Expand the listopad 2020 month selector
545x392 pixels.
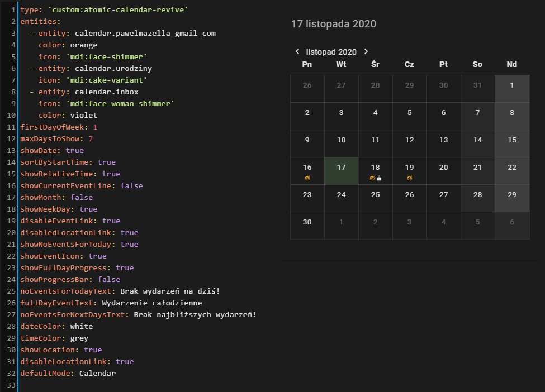331,51
